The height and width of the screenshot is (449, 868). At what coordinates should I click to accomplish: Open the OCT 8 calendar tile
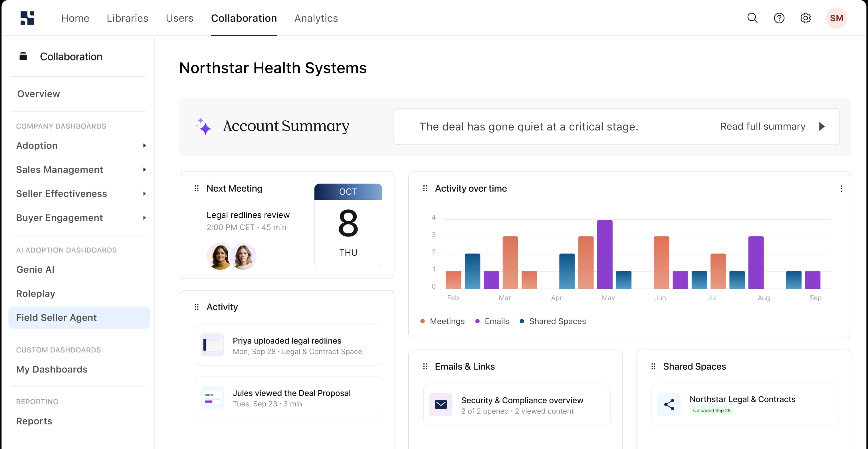tap(348, 226)
